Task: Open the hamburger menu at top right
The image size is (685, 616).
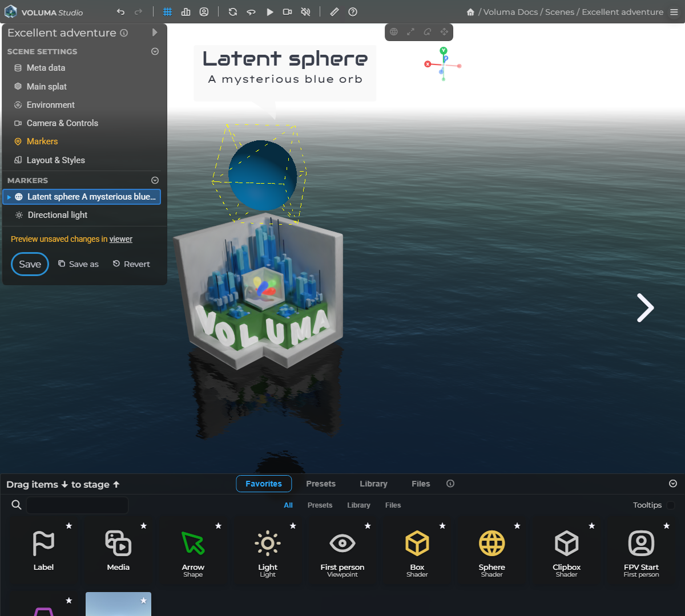Action: pyautogui.click(x=674, y=12)
